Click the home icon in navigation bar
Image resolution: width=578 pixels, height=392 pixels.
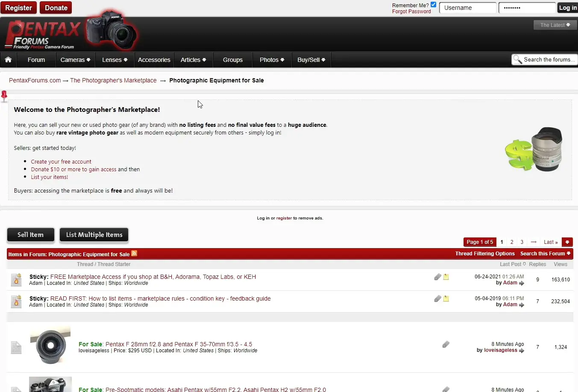(8, 60)
